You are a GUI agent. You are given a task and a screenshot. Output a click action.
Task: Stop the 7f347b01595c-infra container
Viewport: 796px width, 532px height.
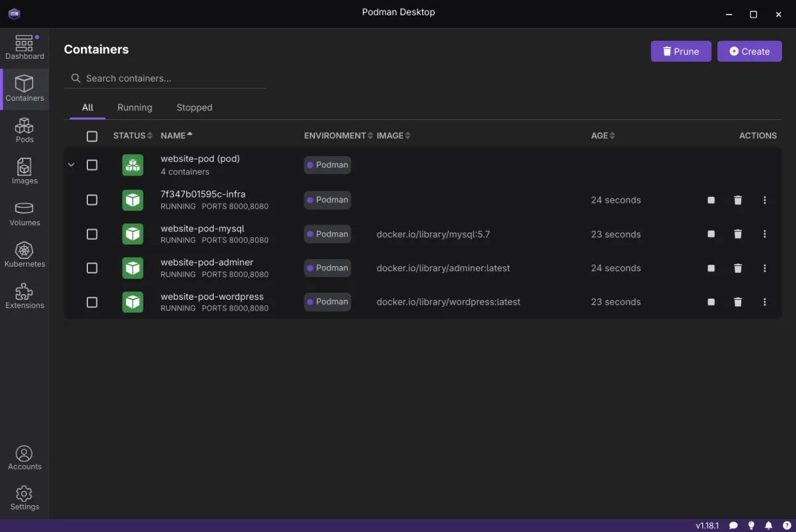pyautogui.click(x=711, y=200)
